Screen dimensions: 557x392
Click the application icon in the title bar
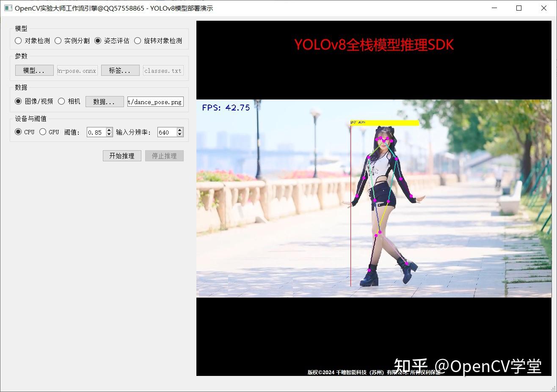click(8, 8)
